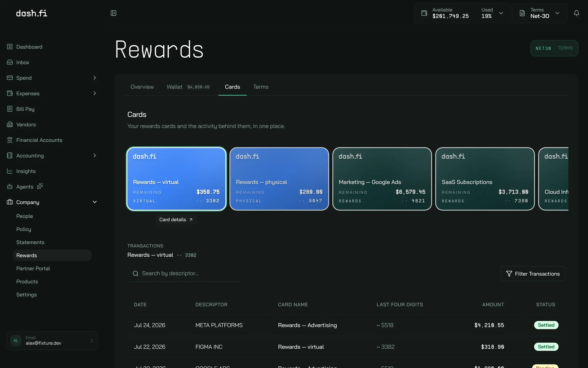Open Policy in the Company menu
The height and width of the screenshot is (368, 588).
click(x=24, y=229)
